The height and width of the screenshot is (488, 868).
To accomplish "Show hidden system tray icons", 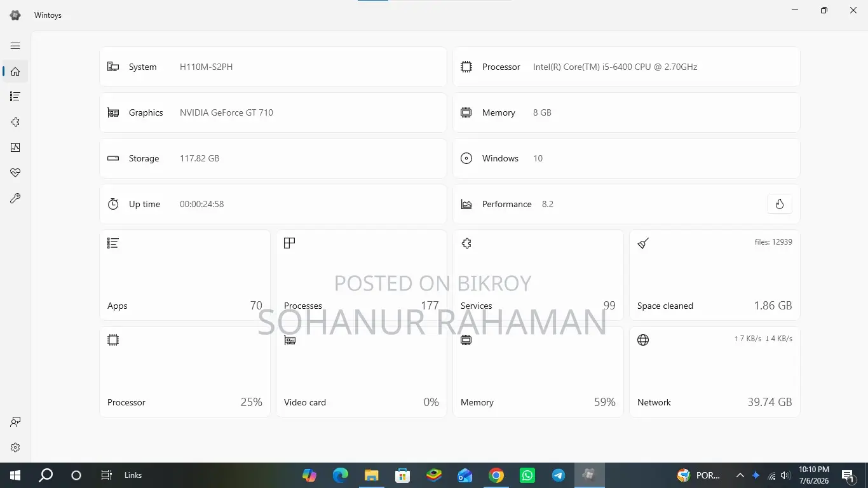I will point(740,475).
